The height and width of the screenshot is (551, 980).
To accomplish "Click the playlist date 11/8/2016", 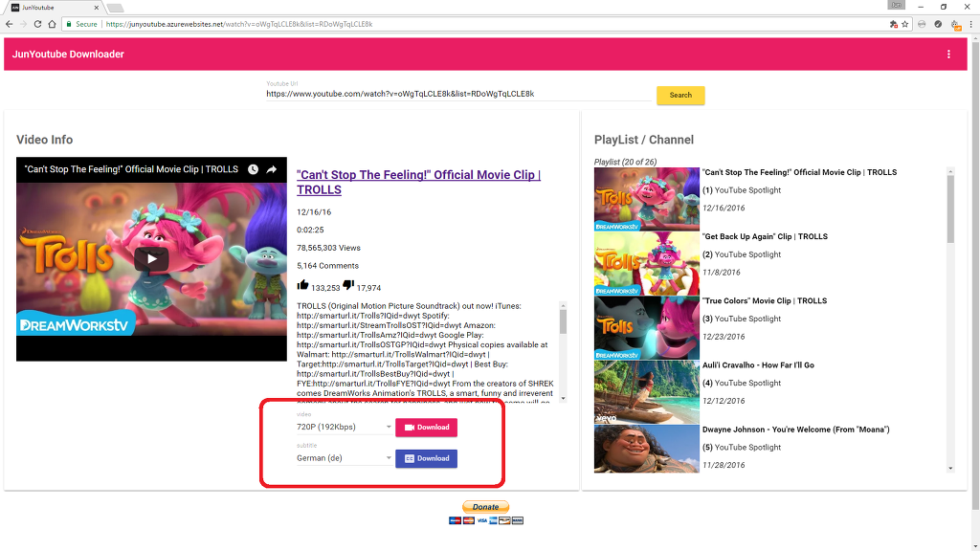I will tap(722, 273).
